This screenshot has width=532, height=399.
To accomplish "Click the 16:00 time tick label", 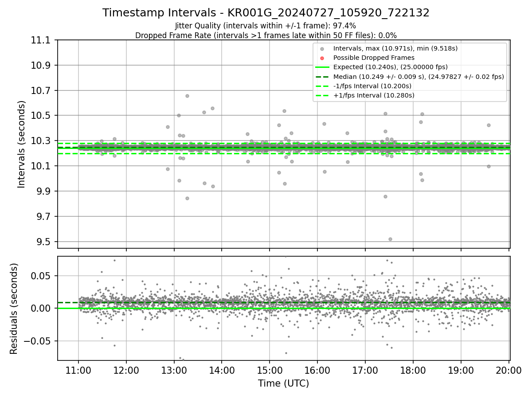I will pyautogui.click(x=317, y=369).
